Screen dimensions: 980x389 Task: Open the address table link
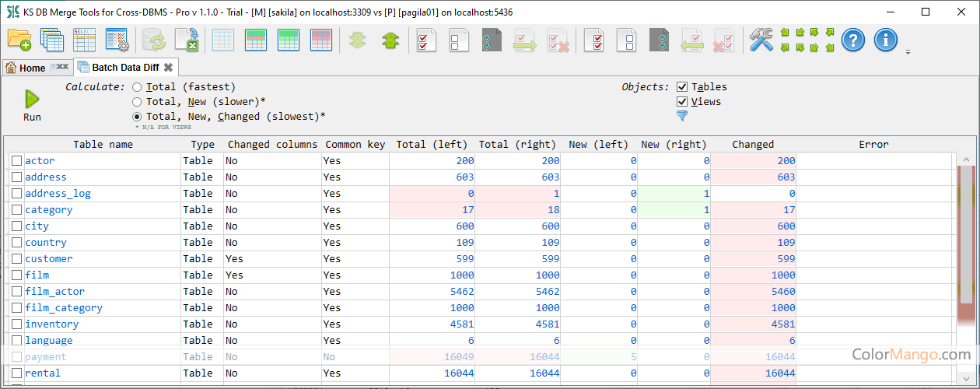[46, 177]
